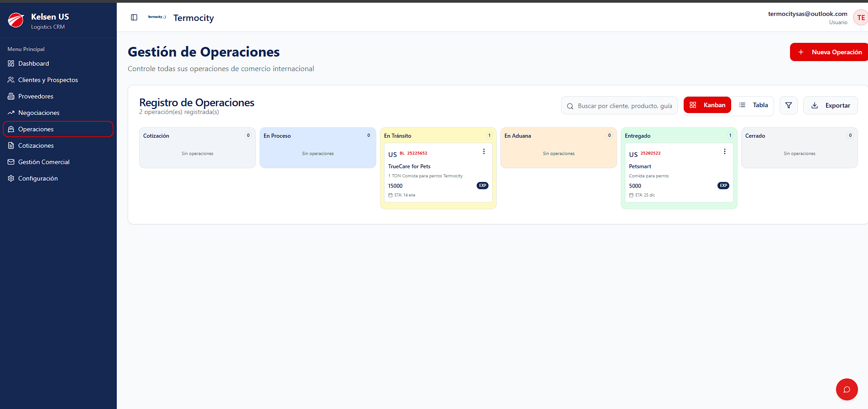Click the Kelsen US logo
Image resolution: width=868 pixels, height=409 pixels.
tap(16, 20)
